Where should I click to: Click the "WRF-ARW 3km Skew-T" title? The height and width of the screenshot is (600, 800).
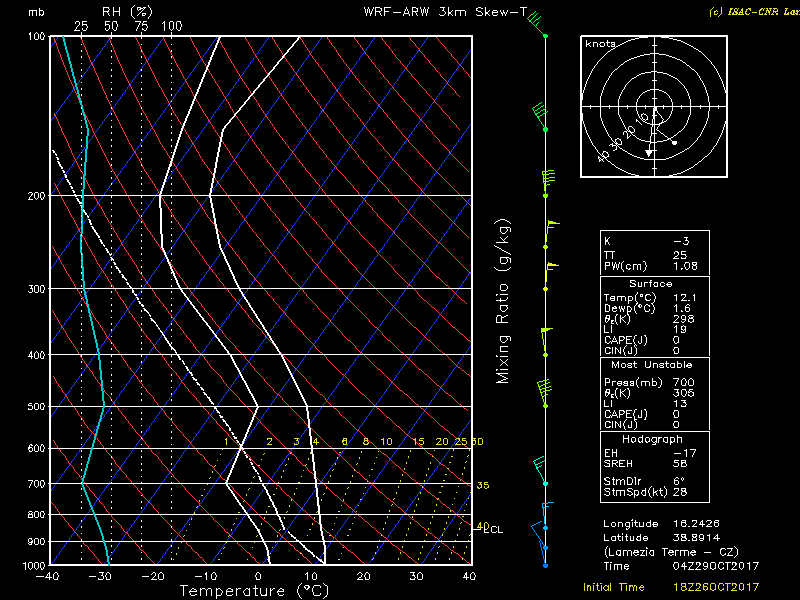[445, 12]
